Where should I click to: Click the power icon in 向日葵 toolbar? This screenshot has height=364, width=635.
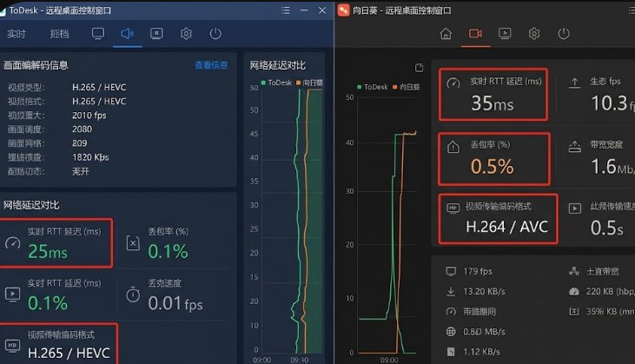click(564, 34)
